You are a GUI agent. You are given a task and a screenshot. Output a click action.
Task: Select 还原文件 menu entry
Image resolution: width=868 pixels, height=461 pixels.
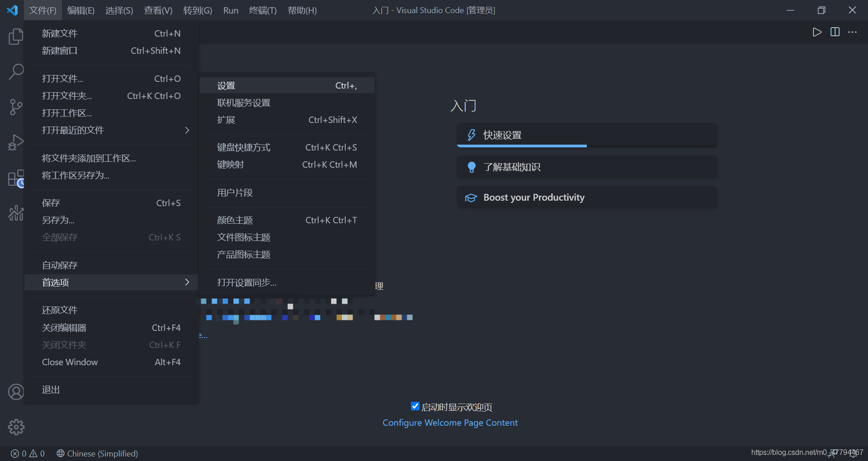111,310
